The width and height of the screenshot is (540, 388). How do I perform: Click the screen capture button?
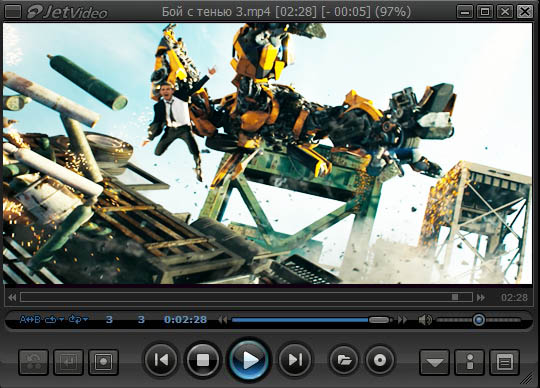103,362
